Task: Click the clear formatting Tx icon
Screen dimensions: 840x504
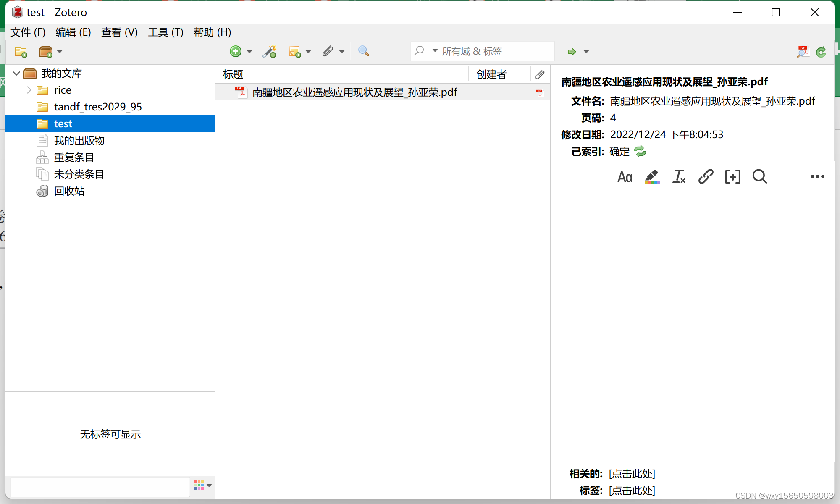Action: click(679, 177)
